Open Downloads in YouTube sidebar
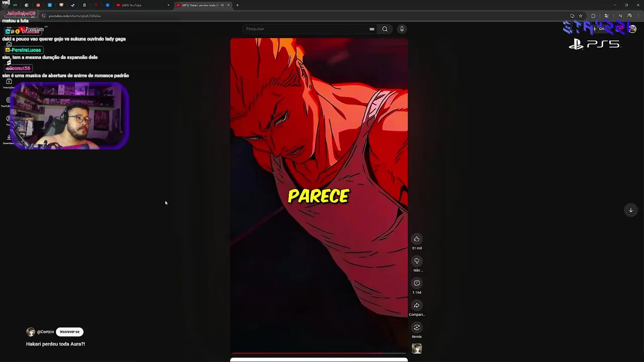 click(9, 138)
